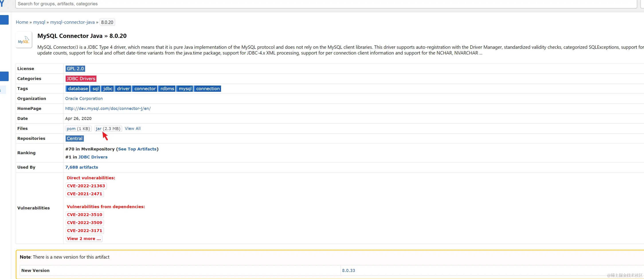Open the JDBC Drivers category badge
The width and height of the screenshot is (644, 279).
[x=81, y=79]
